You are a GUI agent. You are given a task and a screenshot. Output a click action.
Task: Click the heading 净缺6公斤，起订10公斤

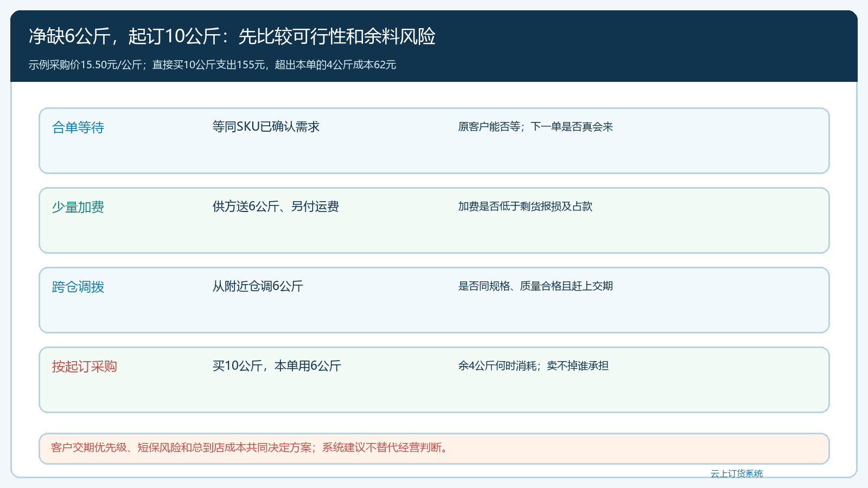coord(124,36)
